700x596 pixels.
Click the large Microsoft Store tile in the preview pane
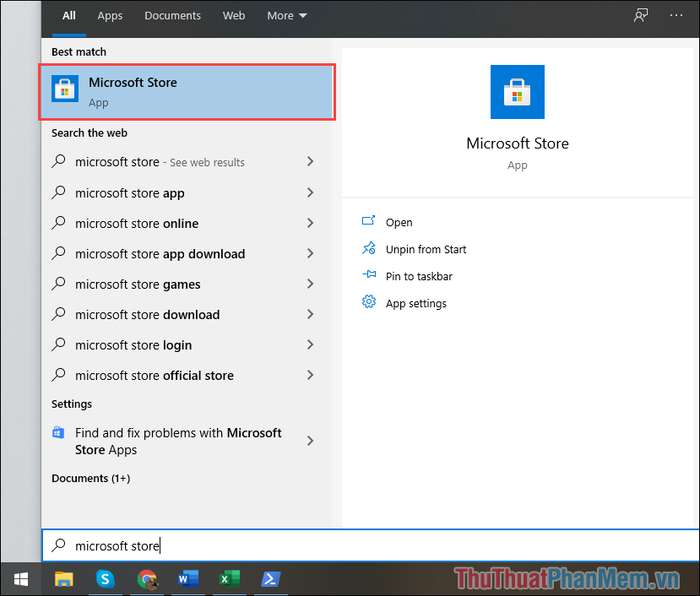click(x=517, y=92)
